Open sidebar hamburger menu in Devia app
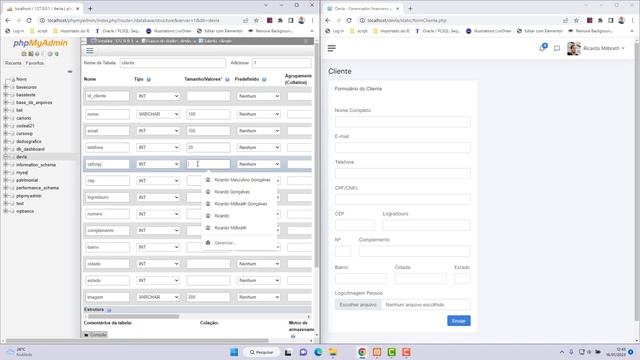This screenshot has height=360, width=640. coord(332,48)
